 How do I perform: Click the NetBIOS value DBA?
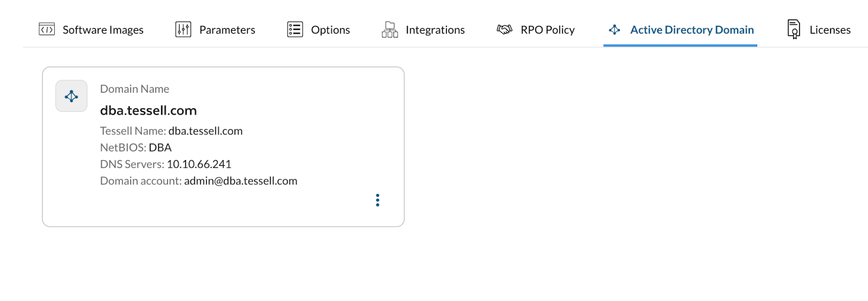coord(160,148)
